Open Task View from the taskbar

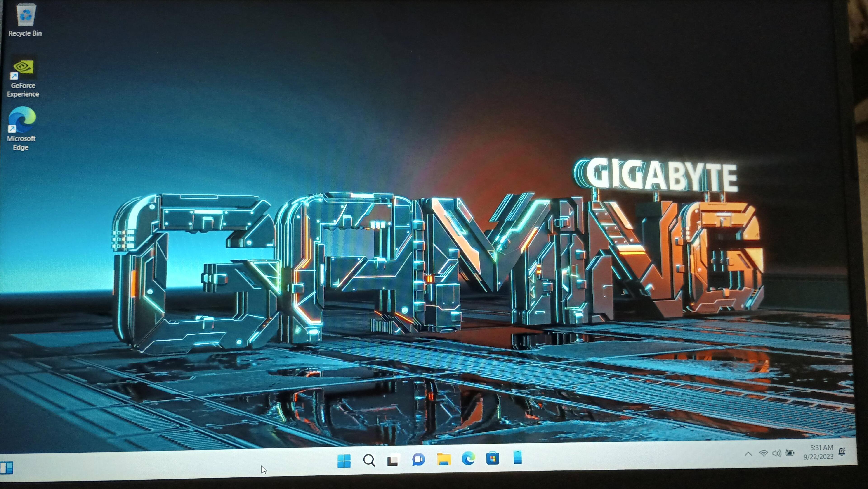tap(393, 460)
